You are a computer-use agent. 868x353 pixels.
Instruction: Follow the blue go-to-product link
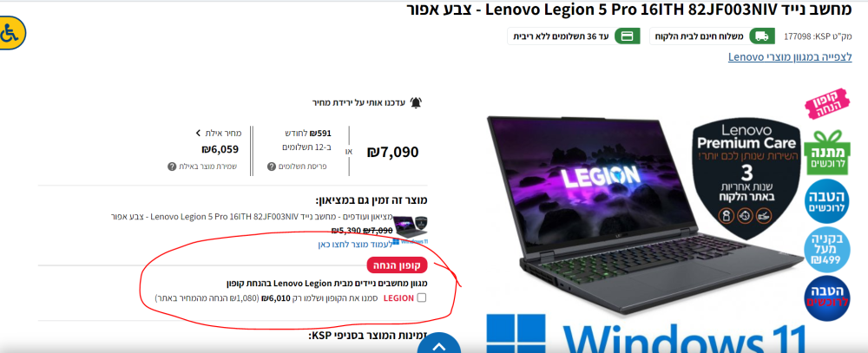pos(355,244)
